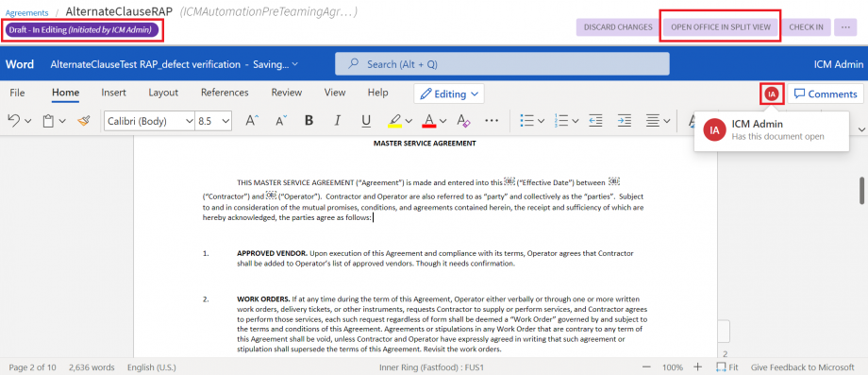The width and height of the screenshot is (868, 375).
Task: Click Clear Formatting icon
Action: [x=463, y=121]
